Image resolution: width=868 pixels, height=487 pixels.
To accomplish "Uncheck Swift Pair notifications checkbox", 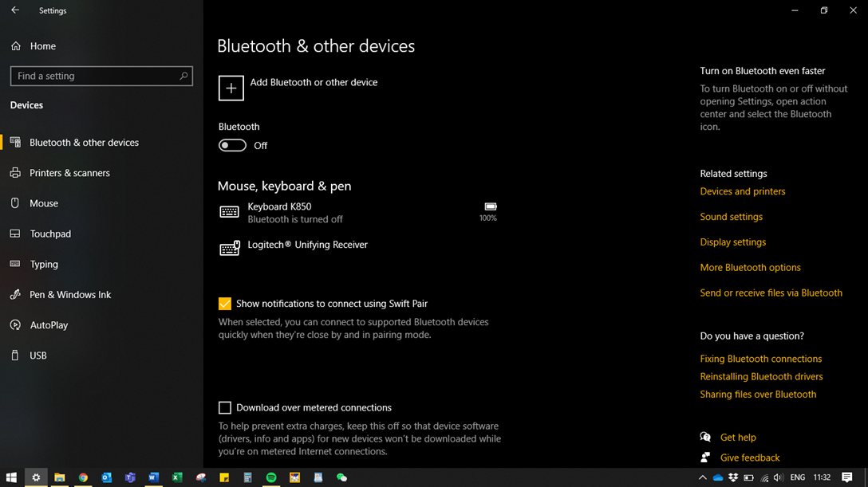I will [225, 304].
